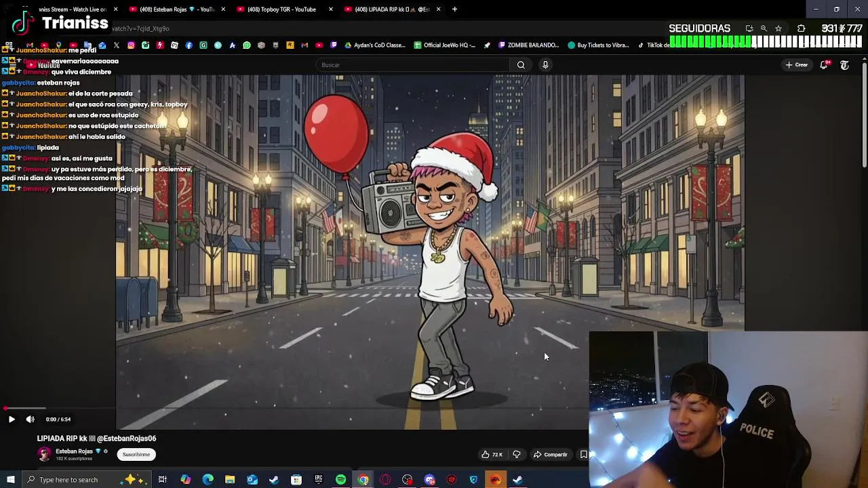Like the video with 72 K

(492, 455)
